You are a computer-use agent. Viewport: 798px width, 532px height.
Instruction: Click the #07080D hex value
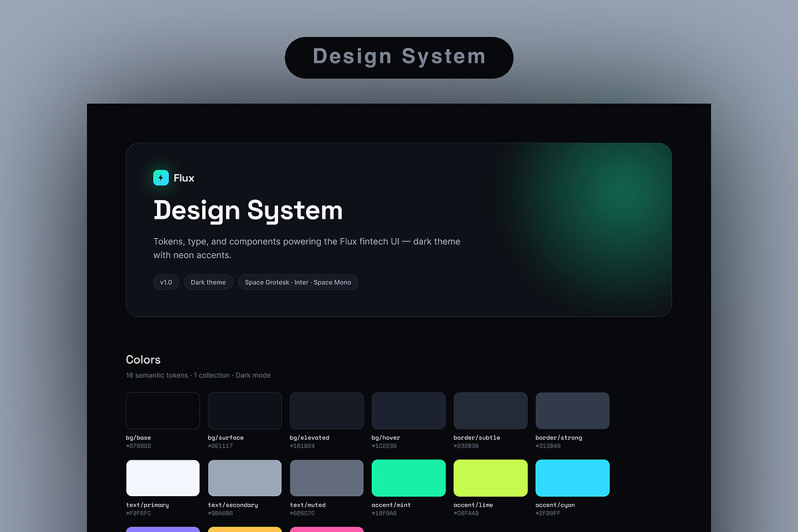(x=138, y=446)
